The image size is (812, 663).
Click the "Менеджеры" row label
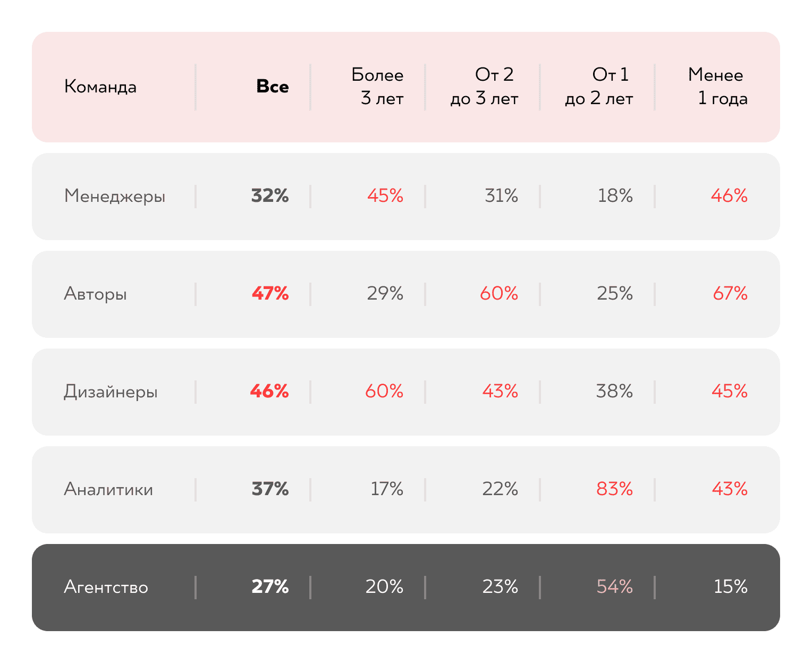click(x=115, y=196)
